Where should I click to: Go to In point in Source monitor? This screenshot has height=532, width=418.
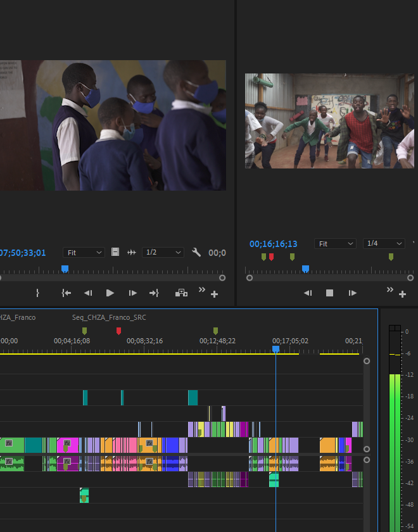pyautogui.click(x=66, y=293)
